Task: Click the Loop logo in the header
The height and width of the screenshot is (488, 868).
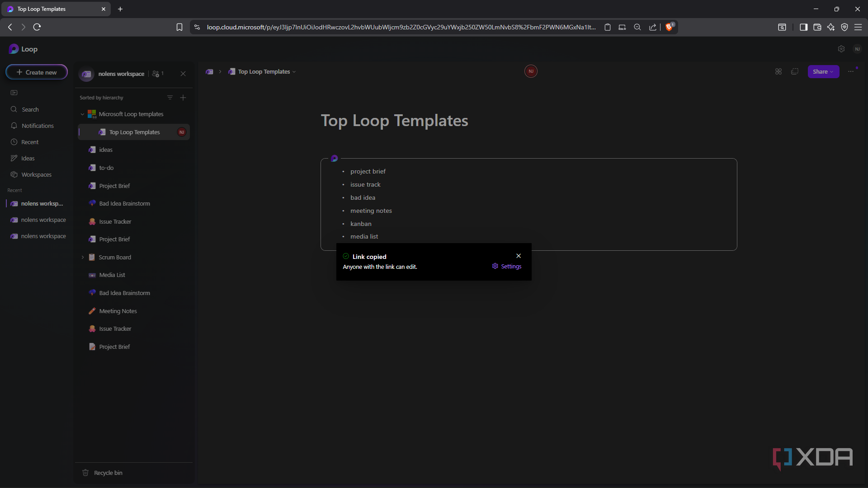Action: [x=23, y=49]
